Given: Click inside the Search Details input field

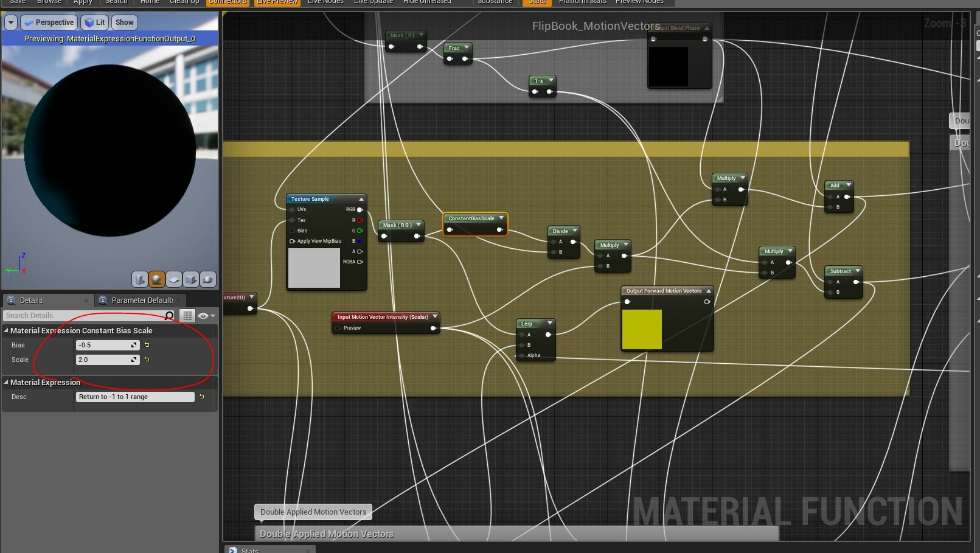Looking at the screenshot, I should tap(79, 315).
